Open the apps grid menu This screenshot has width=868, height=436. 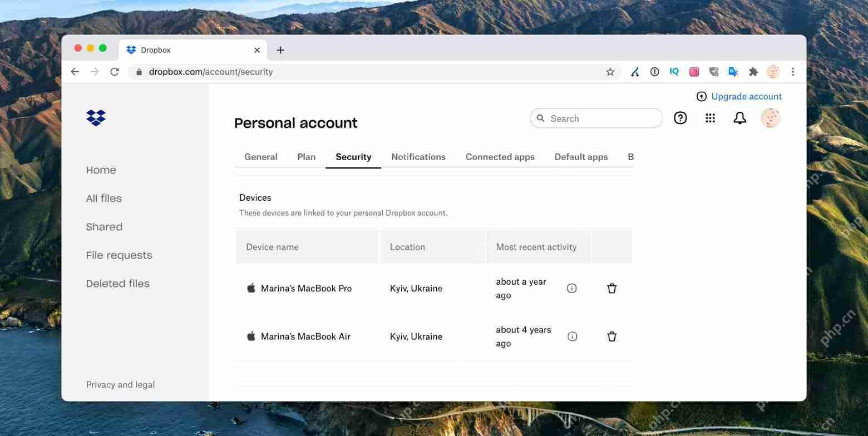[x=710, y=118]
